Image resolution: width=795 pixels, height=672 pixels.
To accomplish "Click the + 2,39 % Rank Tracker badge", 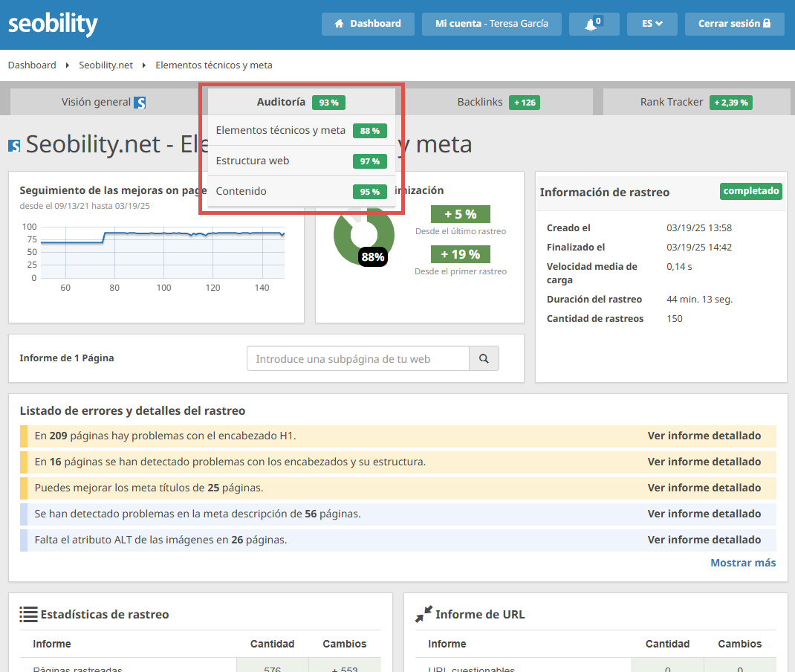I will [x=730, y=103].
